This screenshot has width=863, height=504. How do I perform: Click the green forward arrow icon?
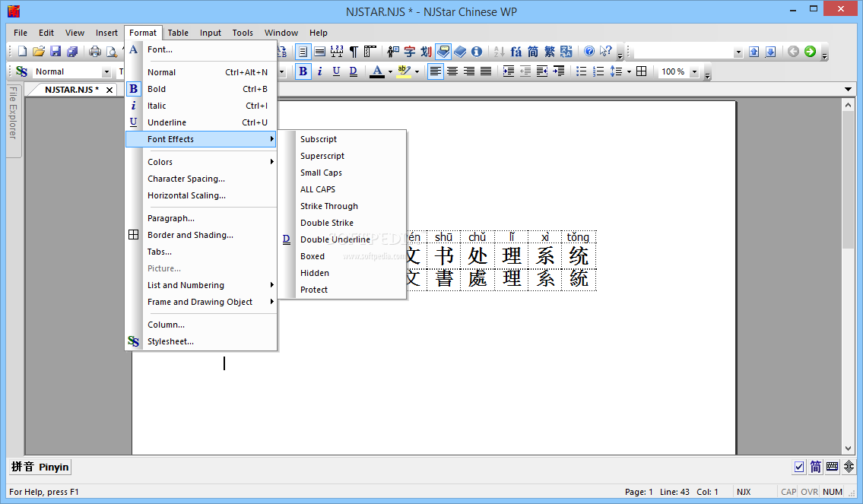point(810,51)
